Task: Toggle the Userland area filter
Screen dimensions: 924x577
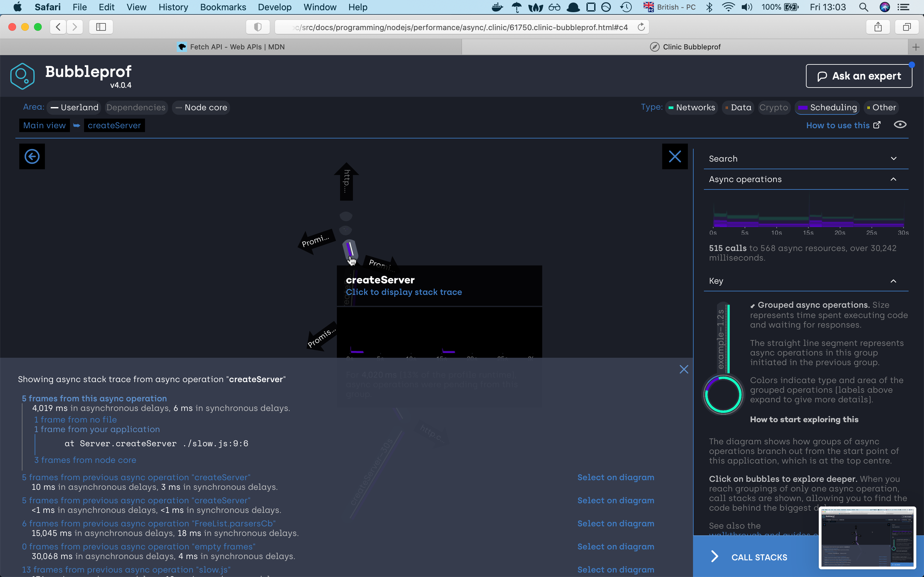Action: click(74, 108)
